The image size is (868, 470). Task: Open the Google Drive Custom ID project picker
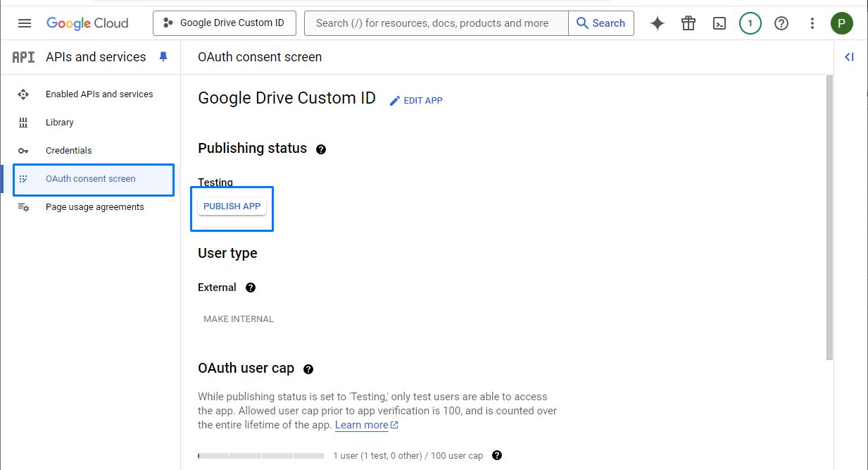[224, 23]
